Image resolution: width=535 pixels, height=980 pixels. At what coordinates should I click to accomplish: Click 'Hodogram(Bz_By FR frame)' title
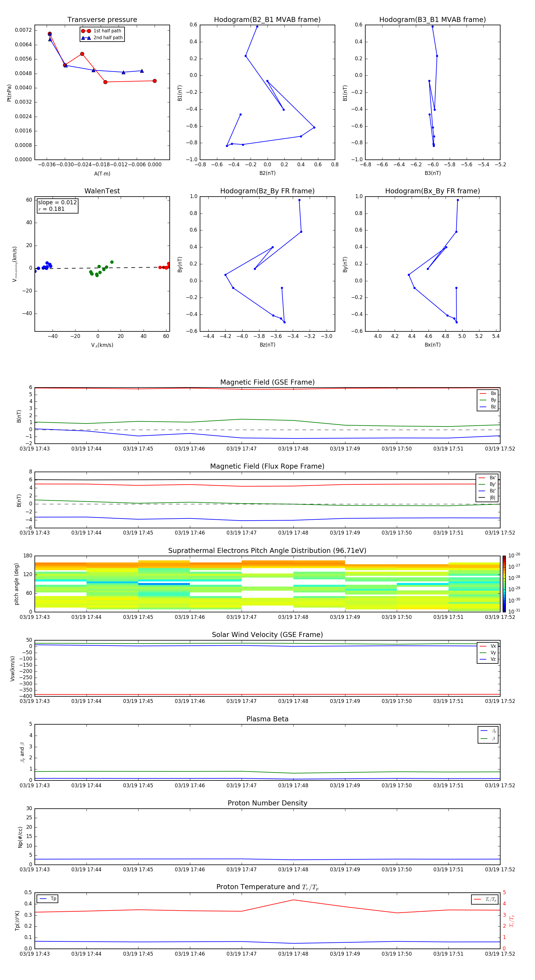point(267,191)
